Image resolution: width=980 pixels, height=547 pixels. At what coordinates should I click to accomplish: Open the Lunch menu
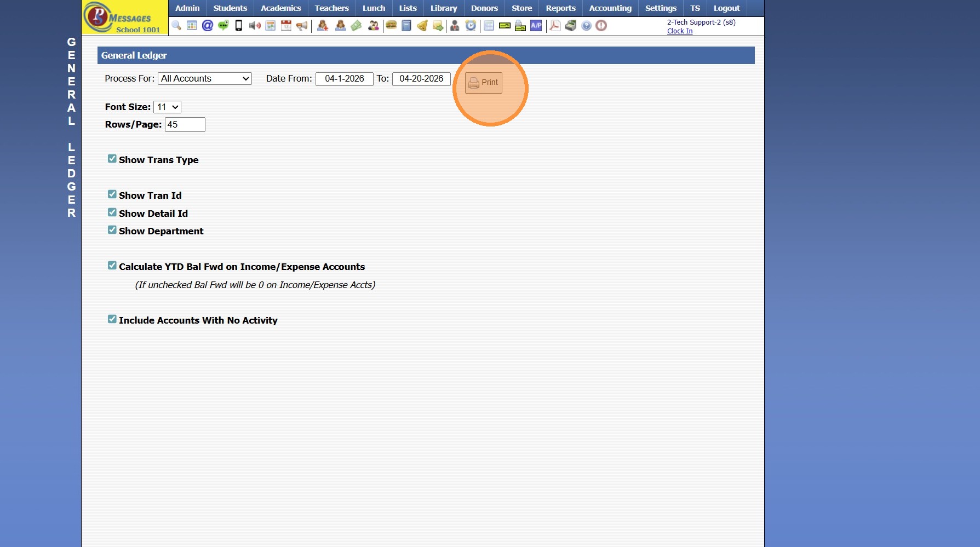374,8
